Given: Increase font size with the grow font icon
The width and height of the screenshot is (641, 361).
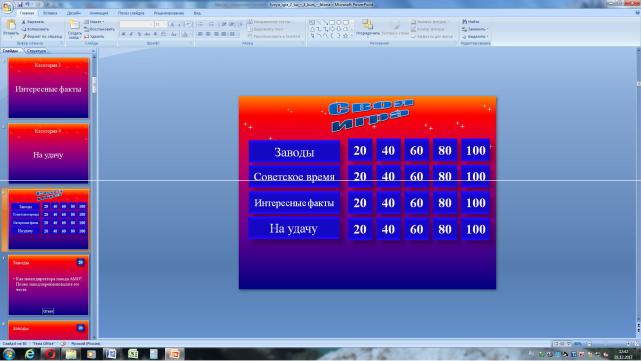Looking at the screenshot, I should pos(173,25).
